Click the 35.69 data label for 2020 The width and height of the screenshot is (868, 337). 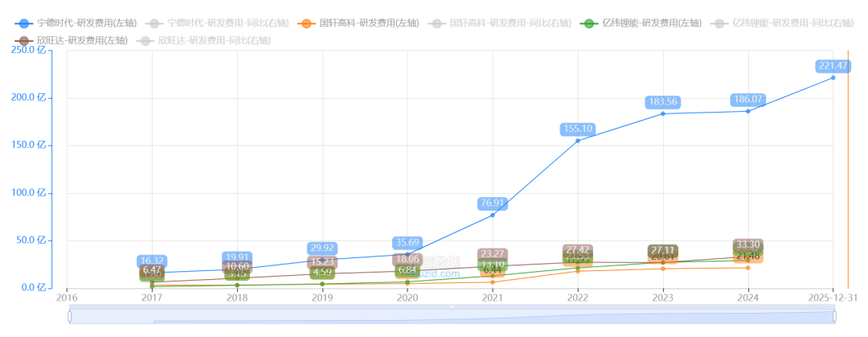(x=407, y=243)
